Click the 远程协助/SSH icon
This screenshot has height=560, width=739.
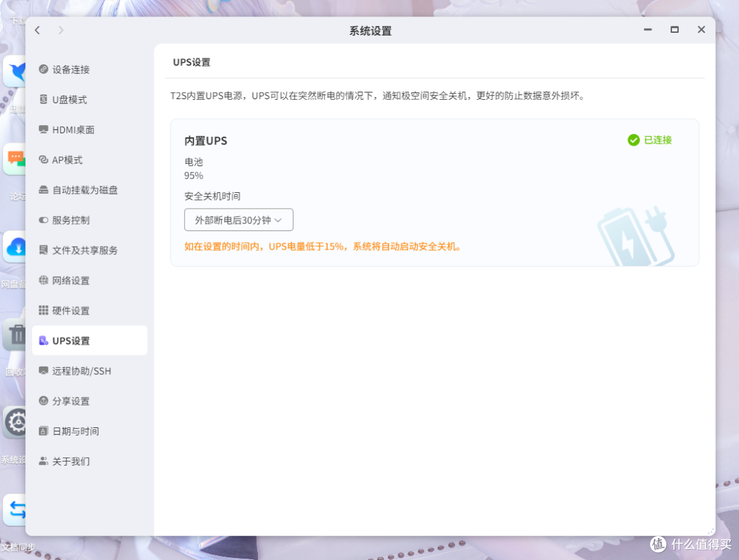pyautogui.click(x=43, y=371)
